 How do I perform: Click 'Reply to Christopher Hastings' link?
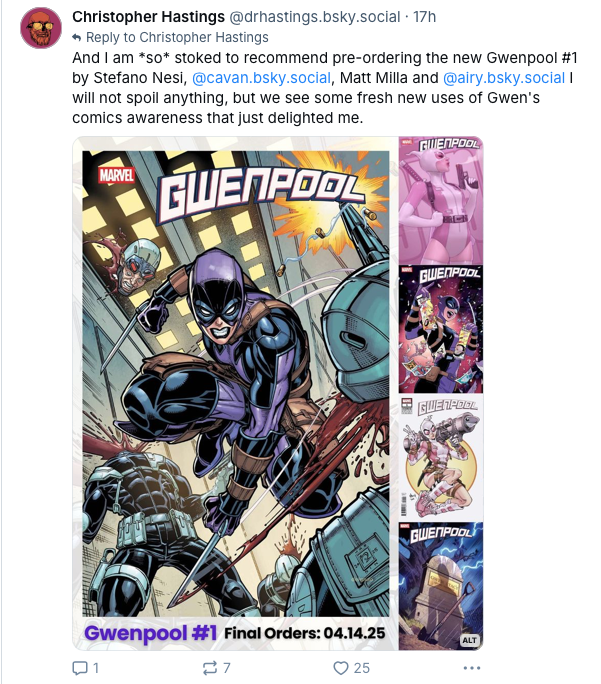177,38
